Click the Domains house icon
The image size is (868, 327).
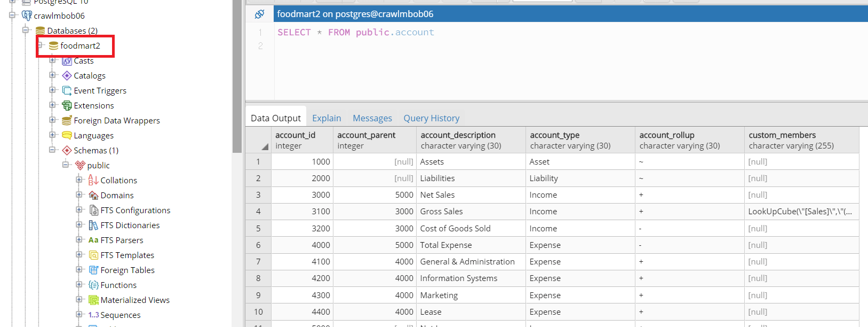click(x=93, y=195)
